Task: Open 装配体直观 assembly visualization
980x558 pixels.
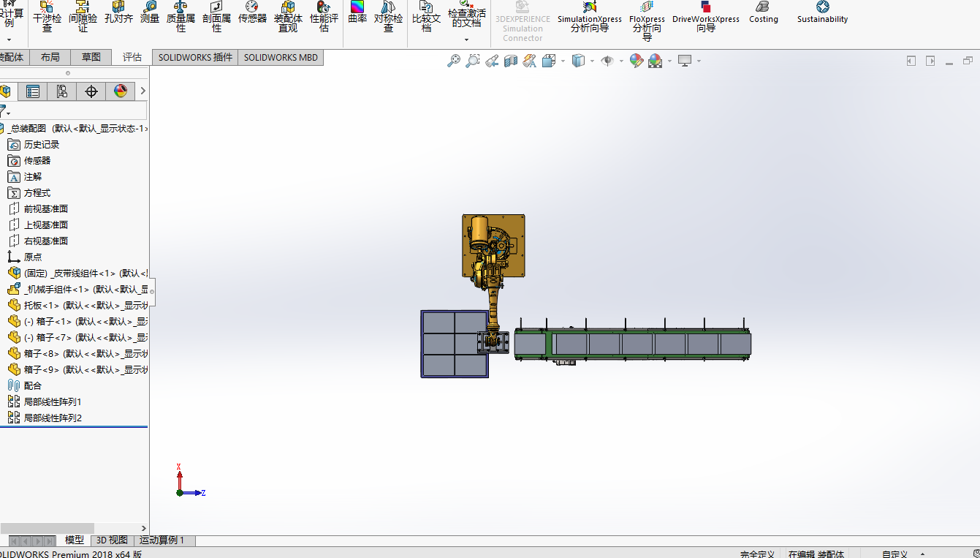Action: click(x=288, y=16)
